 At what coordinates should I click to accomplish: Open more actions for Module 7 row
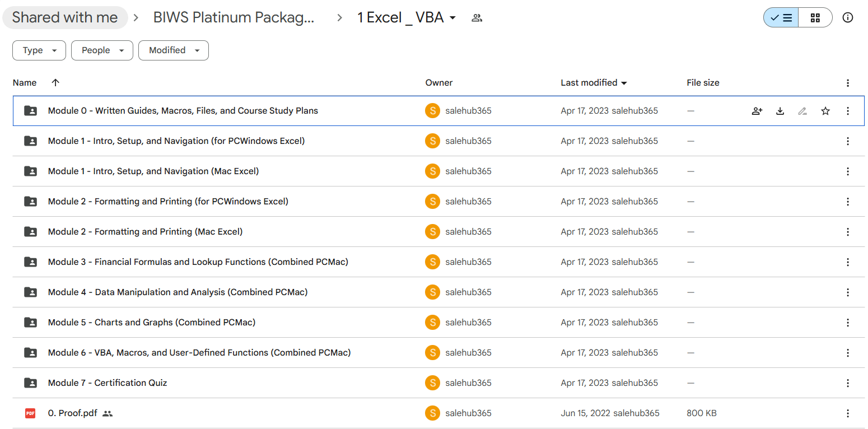click(x=848, y=383)
